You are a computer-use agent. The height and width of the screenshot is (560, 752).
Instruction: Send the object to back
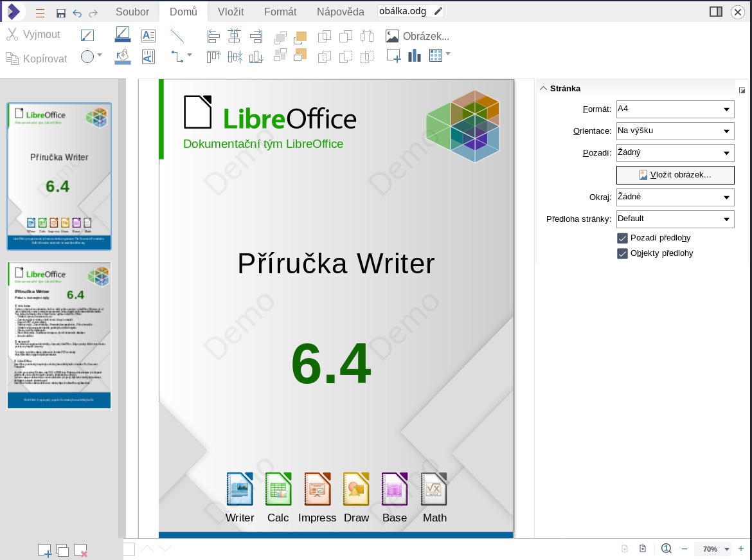tap(300, 55)
